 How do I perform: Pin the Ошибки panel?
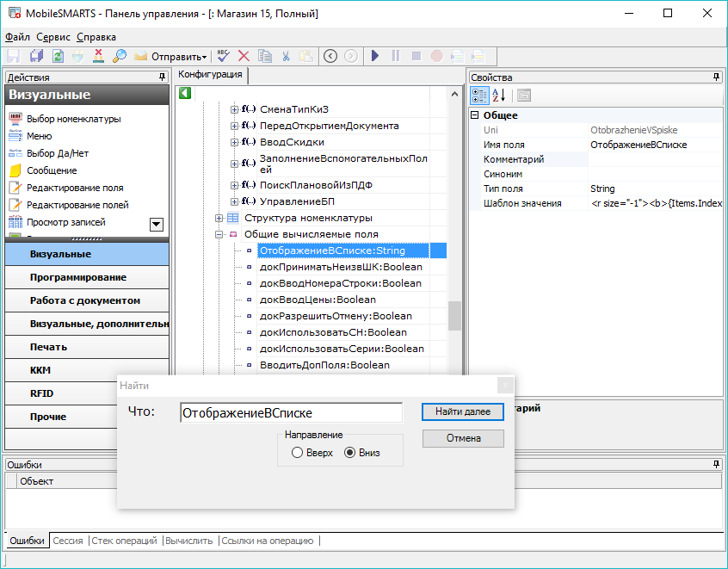[717, 464]
